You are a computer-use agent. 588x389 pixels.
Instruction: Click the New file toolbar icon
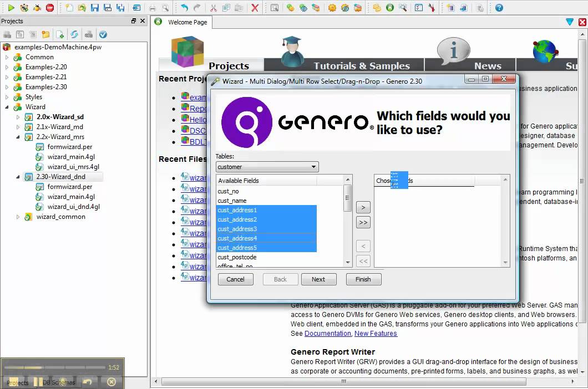(69, 8)
